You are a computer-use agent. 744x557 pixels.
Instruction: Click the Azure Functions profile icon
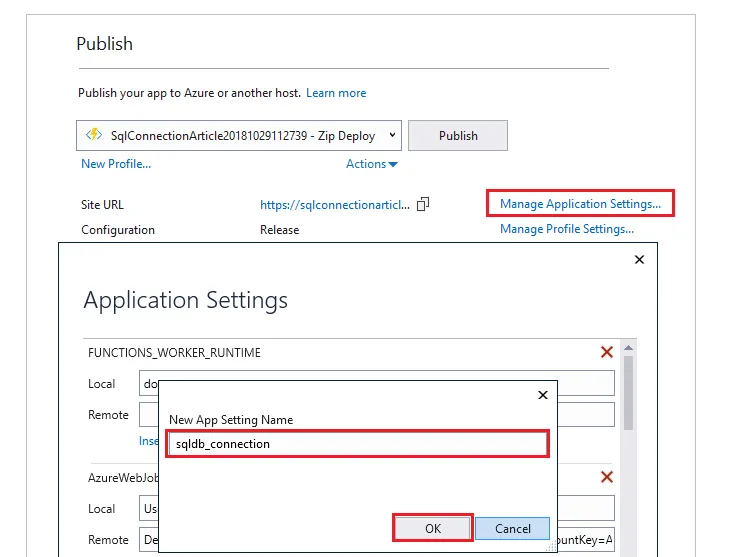point(95,135)
